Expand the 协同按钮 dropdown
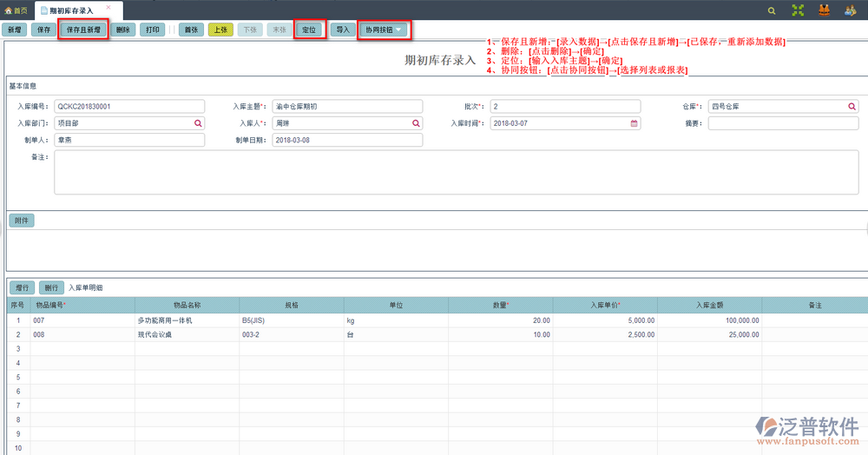Image resolution: width=868 pixels, height=455 pixels. pos(385,30)
